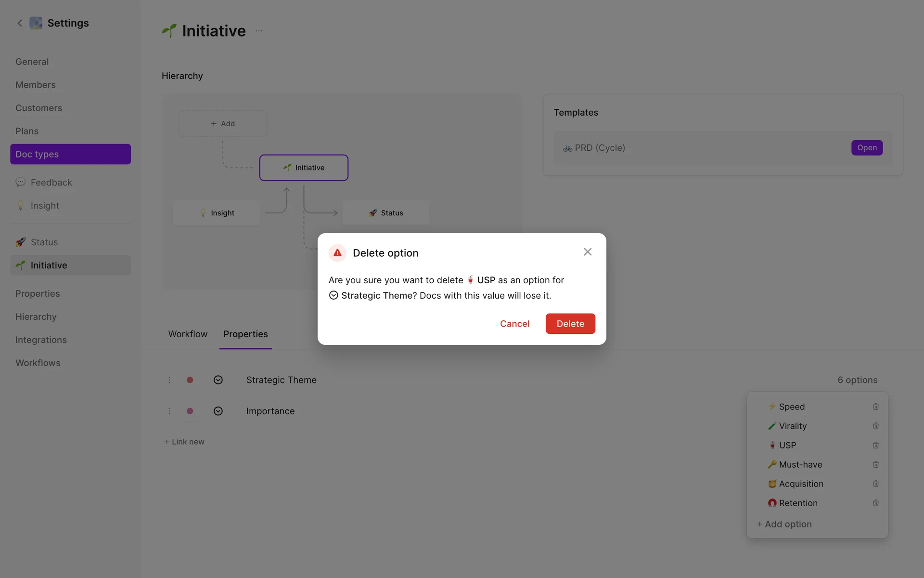Viewport: 924px width, 578px height.
Task: Click drag handle on Importance row
Action: tap(169, 411)
